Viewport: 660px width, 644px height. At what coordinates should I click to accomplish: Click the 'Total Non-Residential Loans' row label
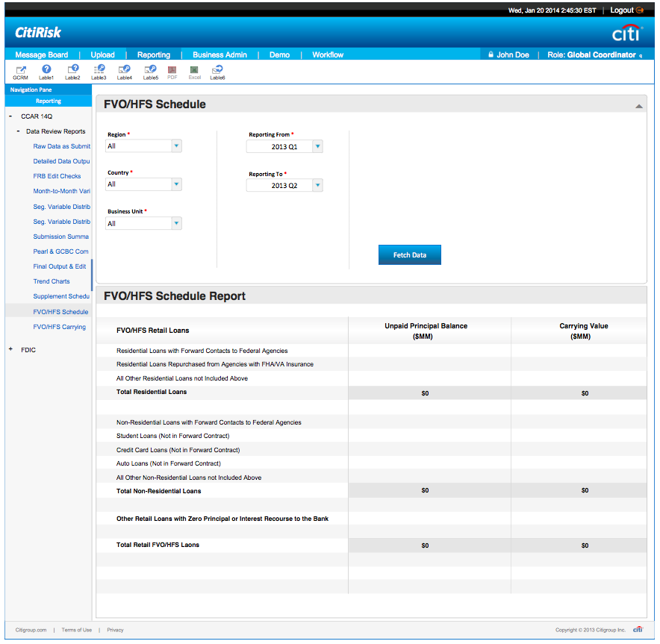[x=159, y=491]
